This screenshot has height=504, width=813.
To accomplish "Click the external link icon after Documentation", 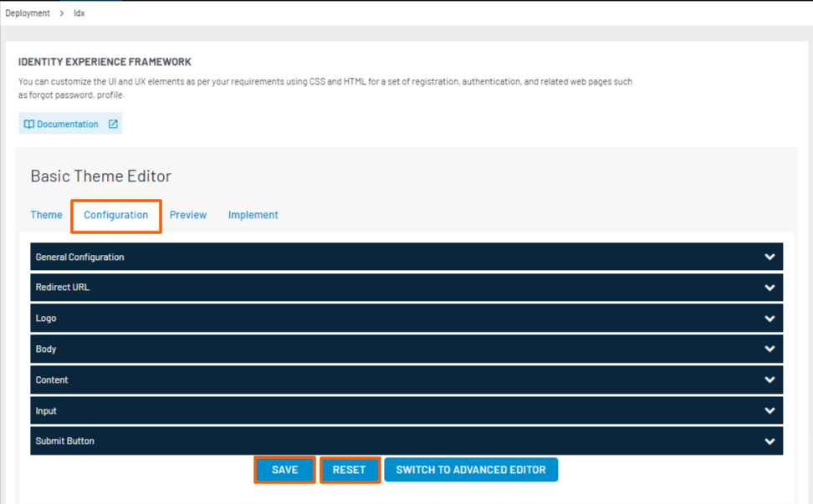I will click(113, 125).
